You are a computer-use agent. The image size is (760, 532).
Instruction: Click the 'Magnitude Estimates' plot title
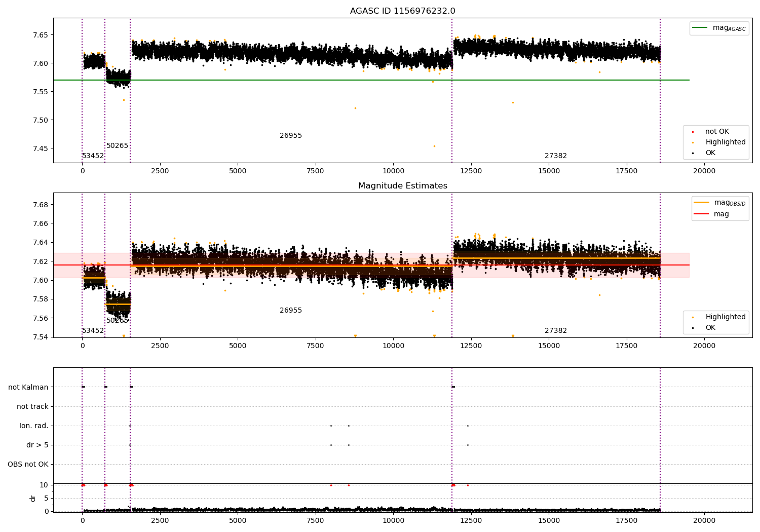[402, 186]
